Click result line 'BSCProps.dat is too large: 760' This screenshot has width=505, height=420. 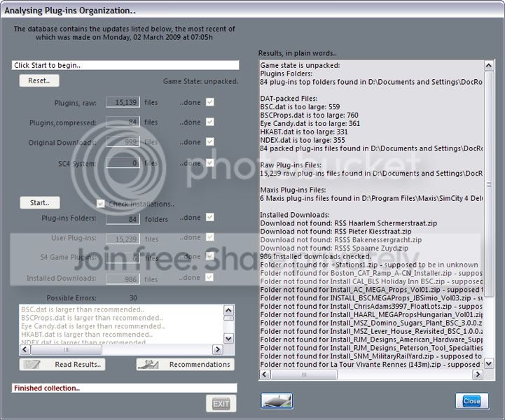click(309, 115)
